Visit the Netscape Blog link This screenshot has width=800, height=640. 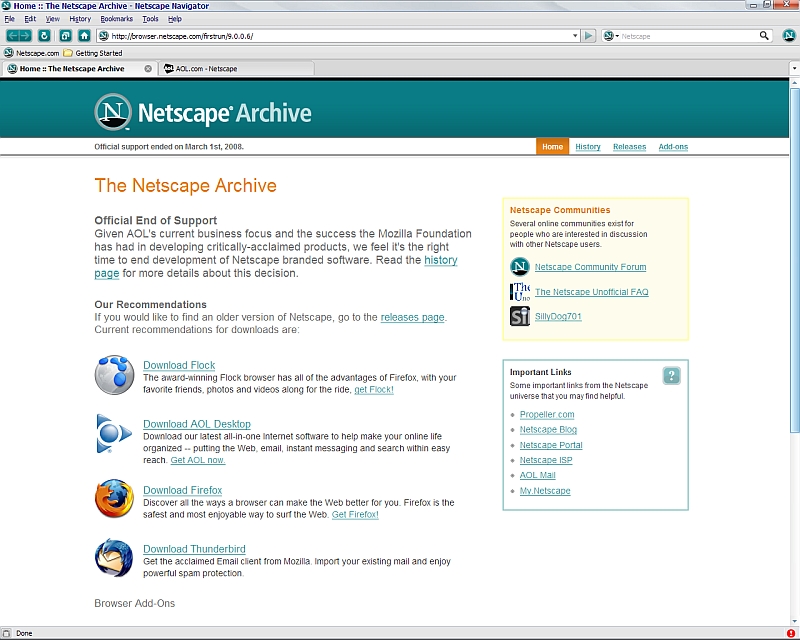pyautogui.click(x=548, y=430)
